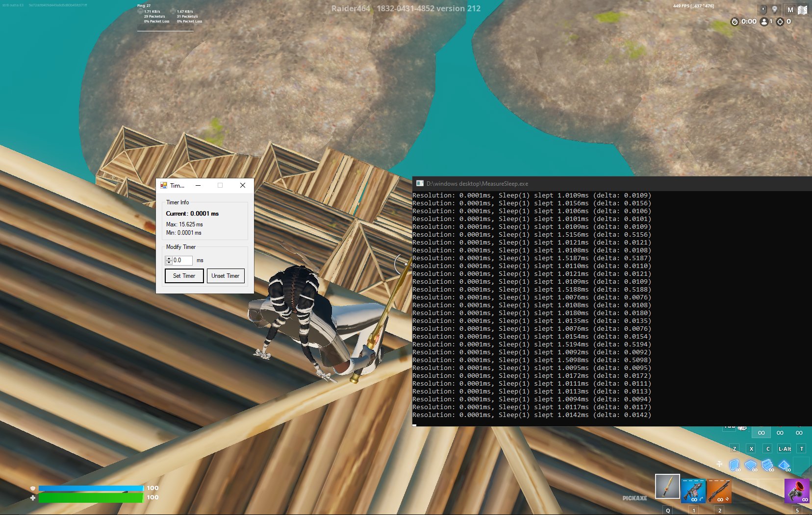This screenshot has height=515, width=812.
Task: Minimize the Timer window
Action: point(198,185)
